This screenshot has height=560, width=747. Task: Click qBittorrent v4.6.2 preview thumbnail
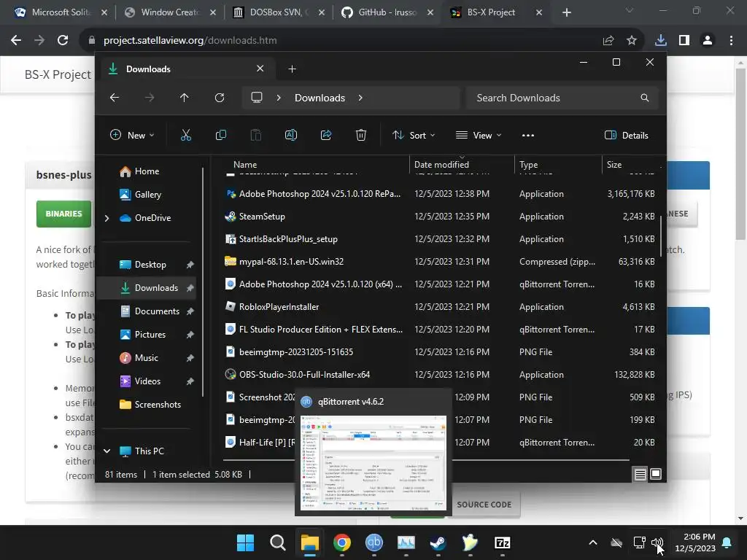(x=373, y=462)
